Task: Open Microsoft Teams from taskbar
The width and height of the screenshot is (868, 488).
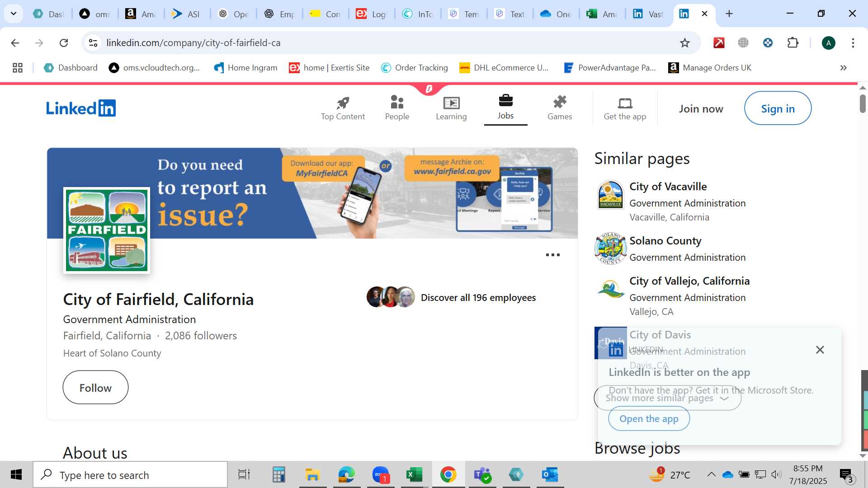Action: 482,475
